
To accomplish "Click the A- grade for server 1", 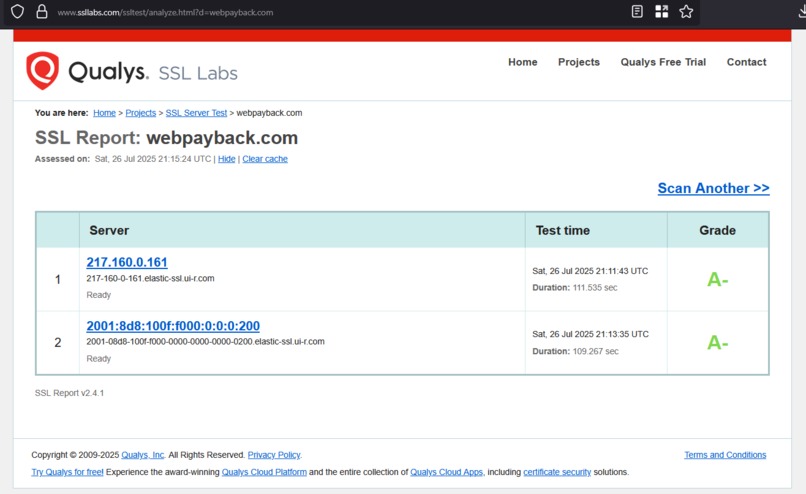I will [718, 280].
